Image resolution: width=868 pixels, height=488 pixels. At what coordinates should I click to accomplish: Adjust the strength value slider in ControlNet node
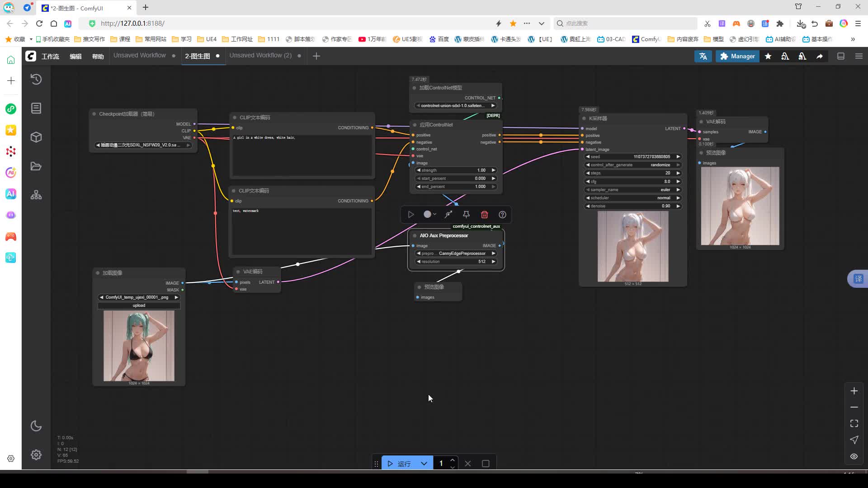(x=456, y=170)
